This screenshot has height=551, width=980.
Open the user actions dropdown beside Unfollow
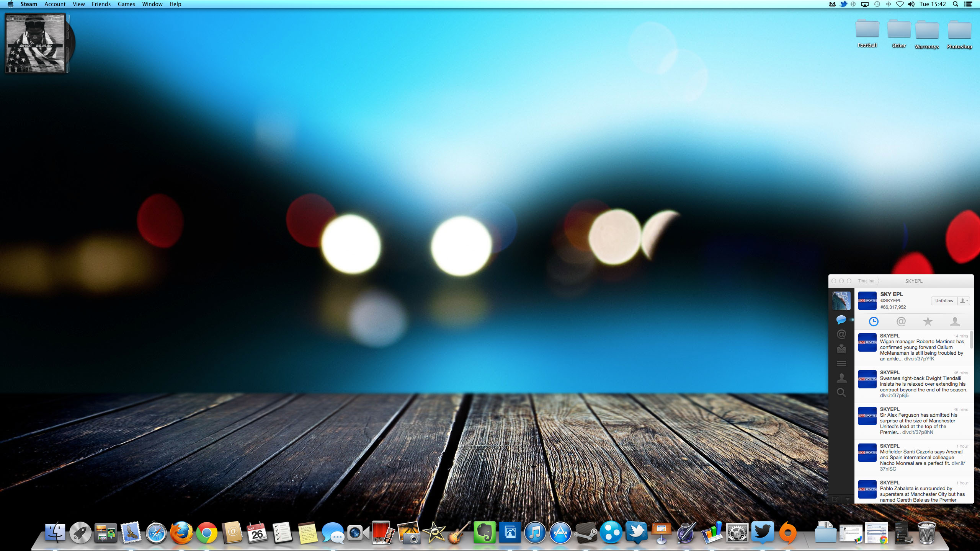pyautogui.click(x=964, y=301)
